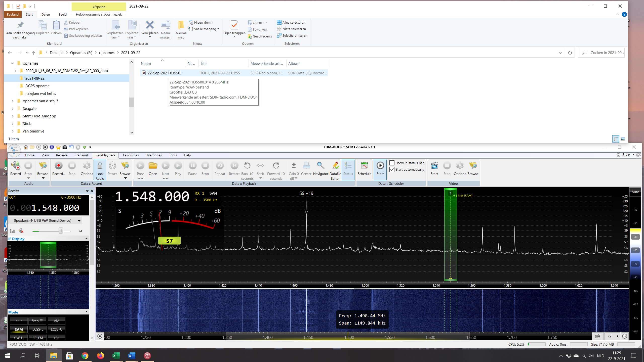Select the ECSS-L mode button
Viewport: 644px width, 362px height.
[x=37, y=329]
